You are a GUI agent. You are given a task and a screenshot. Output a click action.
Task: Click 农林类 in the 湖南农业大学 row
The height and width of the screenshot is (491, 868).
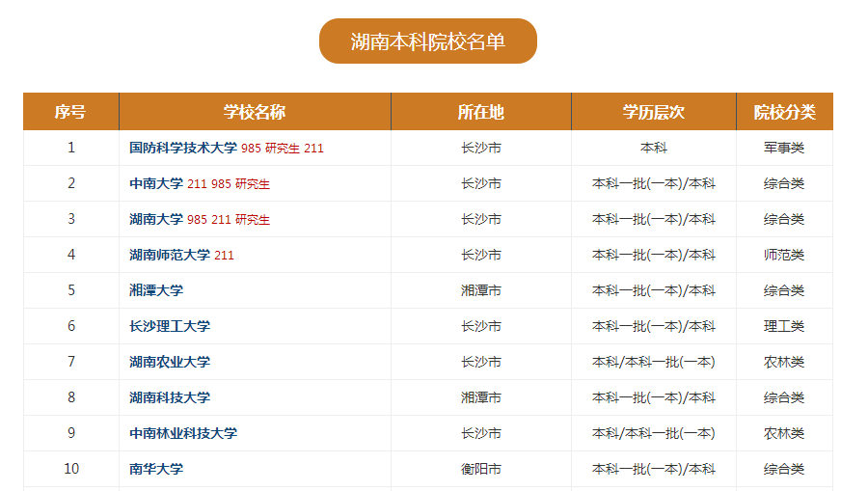(784, 362)
